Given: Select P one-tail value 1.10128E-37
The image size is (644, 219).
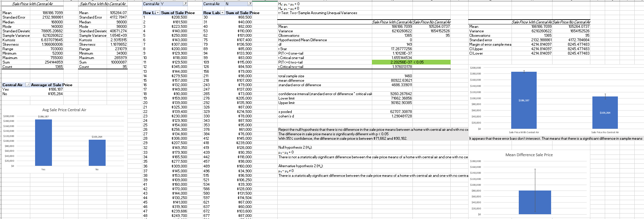Looking at the screenshot, I should [x=402, y=53].
